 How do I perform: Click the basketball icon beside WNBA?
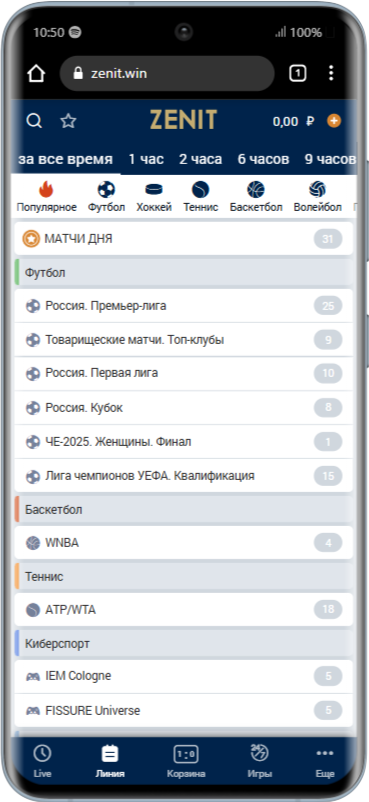click(x=33, y=543)
